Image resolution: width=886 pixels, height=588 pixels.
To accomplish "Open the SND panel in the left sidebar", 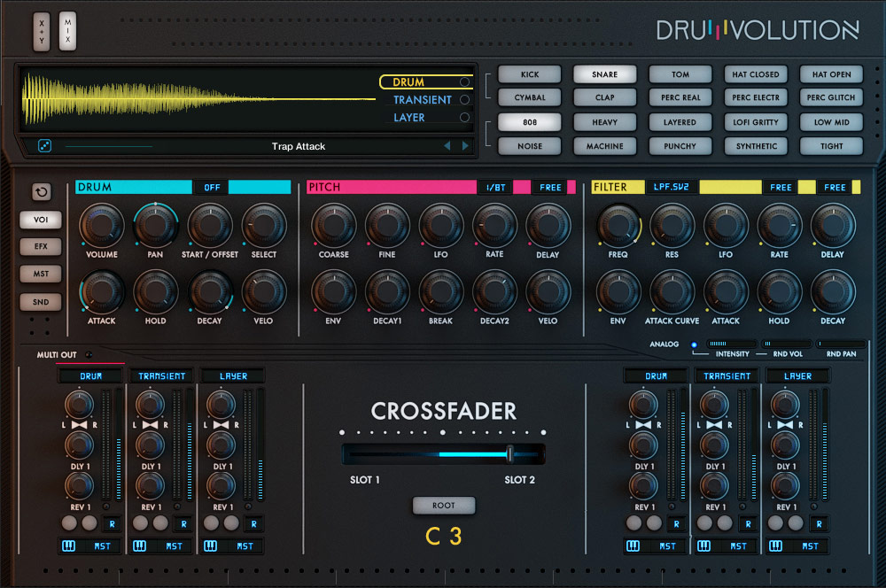I will (x=39, y=301).
